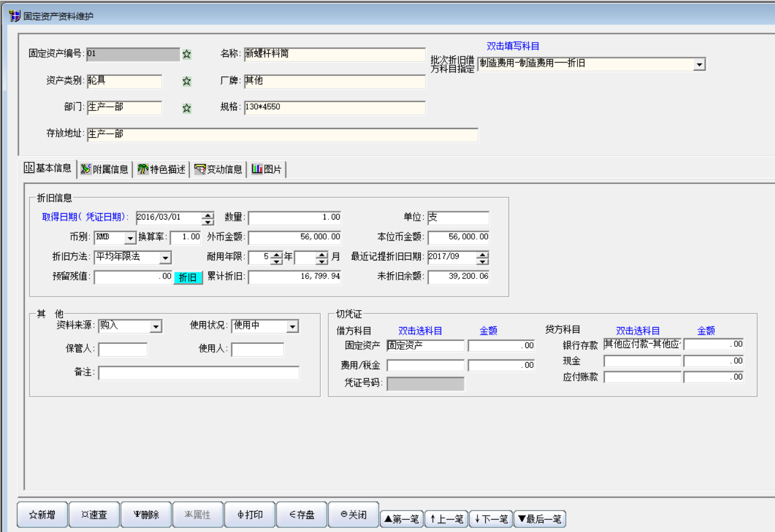Click the 取得日期(凭证日期) label
This screenshot has width=775, height=532.
pyautogui.click(x=85, y=217)
